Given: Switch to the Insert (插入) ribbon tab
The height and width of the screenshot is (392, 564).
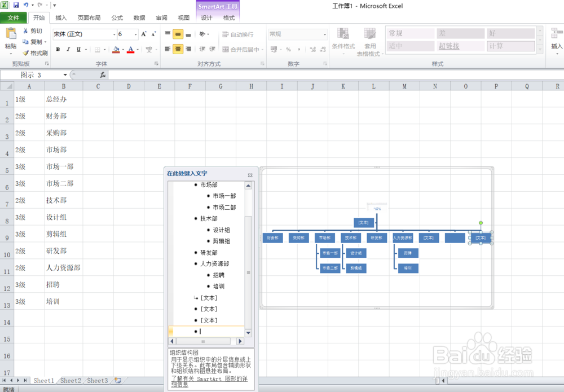Looking at the screenshot, I should 61,18.
